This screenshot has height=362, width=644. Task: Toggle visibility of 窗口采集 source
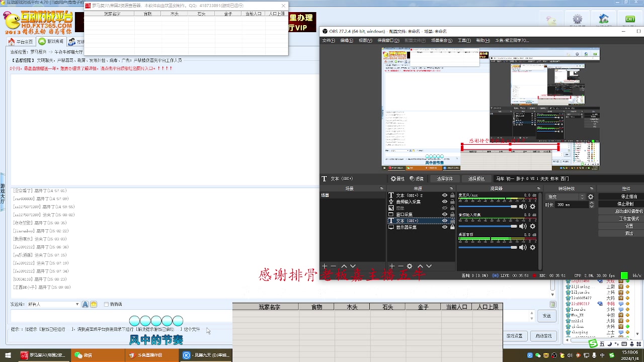click(445, 214)
